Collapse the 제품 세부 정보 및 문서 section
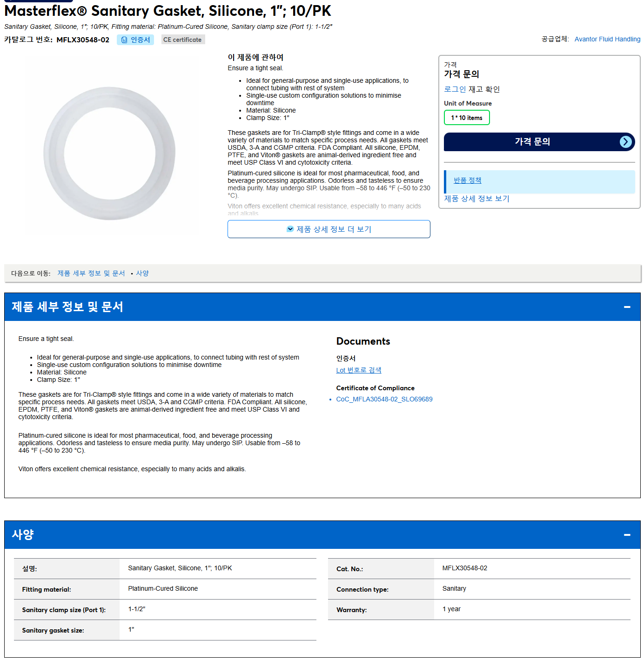Image resolution: width=644 pixels, height=667 pixels. pos(627,307)
